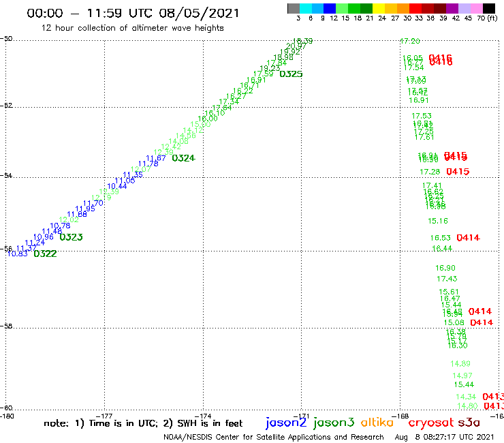Click the note about UTC time and SWH in feet
The height and width of the screenshot is (443, 504).
point(143,423)
